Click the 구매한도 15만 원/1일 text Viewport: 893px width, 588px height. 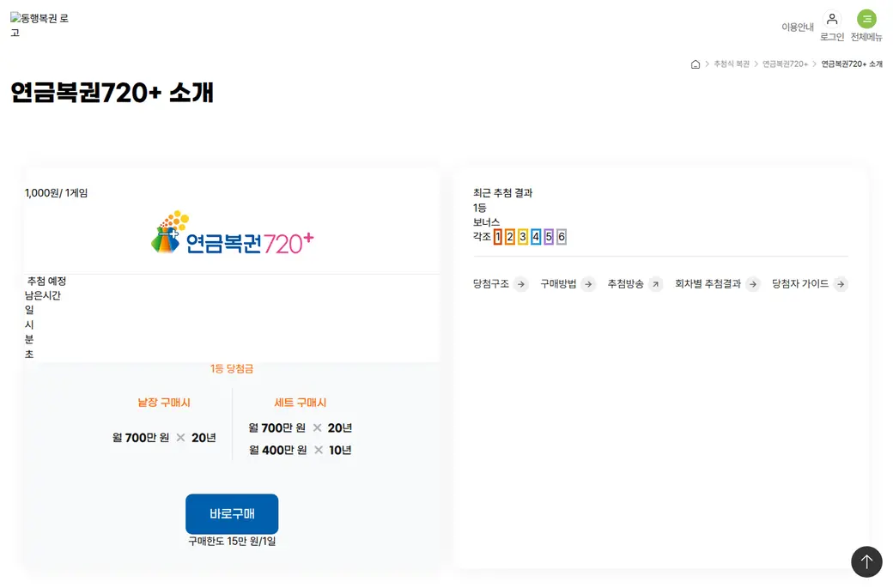(232, 542)
